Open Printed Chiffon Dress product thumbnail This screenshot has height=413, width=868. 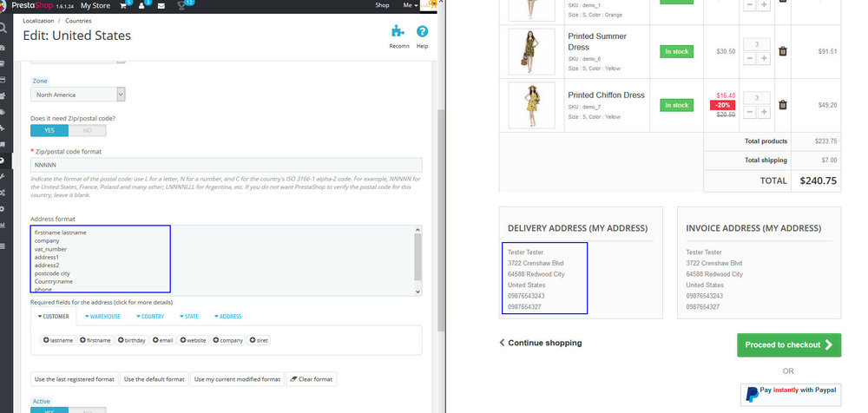[x=531, y=105]
